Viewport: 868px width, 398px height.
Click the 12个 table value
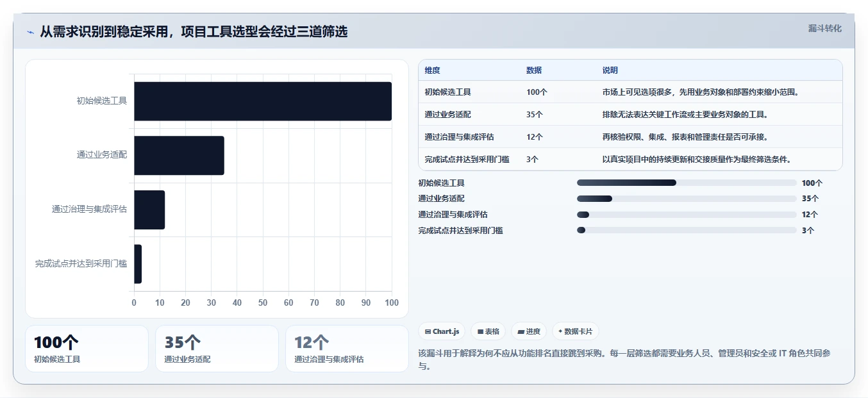click(535, 137)
